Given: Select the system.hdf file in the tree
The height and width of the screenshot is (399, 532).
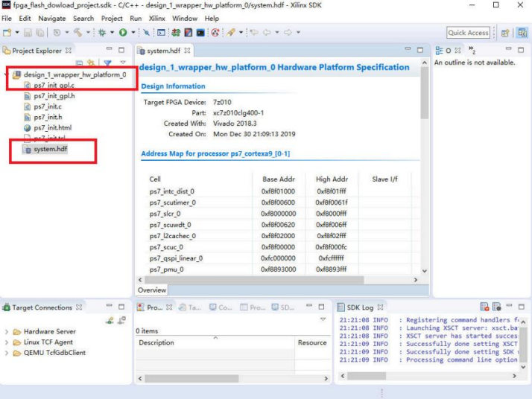Looking at the screenshot, I should pyautogui.click(x=50, y=150).
